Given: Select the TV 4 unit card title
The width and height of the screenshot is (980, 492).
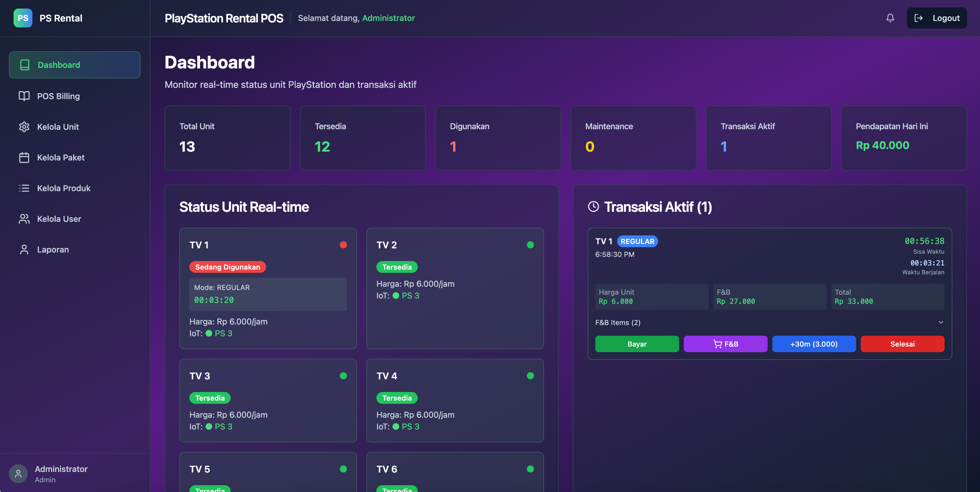Looking at the screenshot, I should click(386, 376).
